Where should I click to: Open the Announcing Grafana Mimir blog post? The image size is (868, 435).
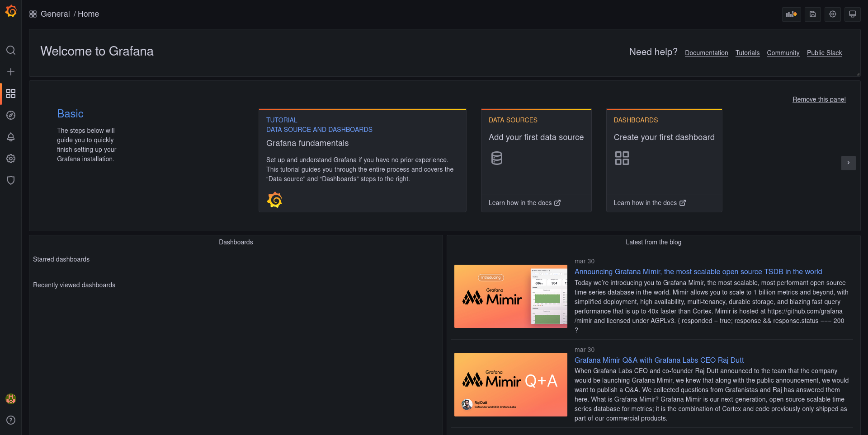(698, 271)
